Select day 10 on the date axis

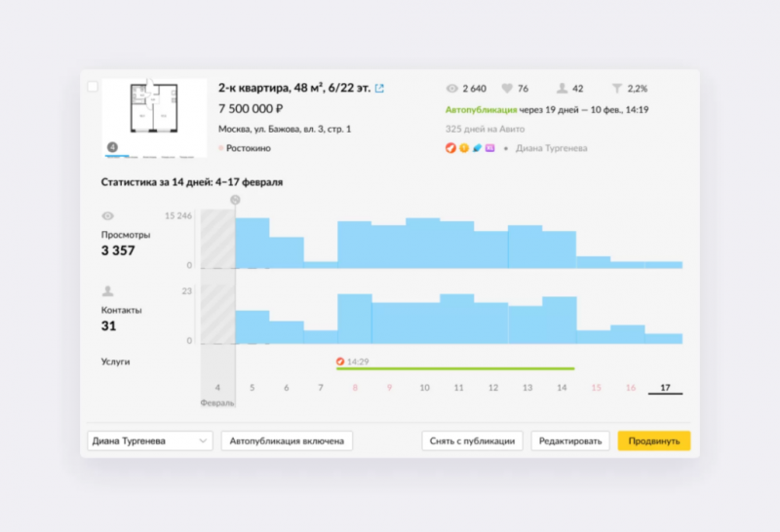[x=424, y=388]
